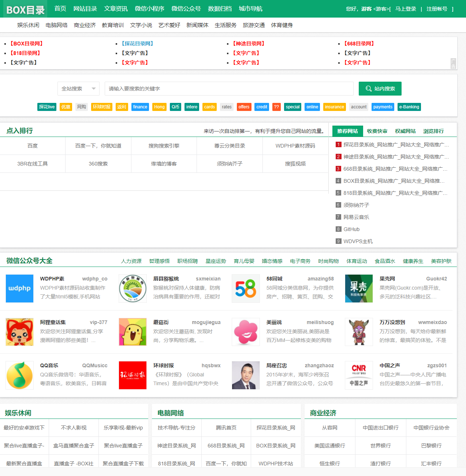Click the blue finance tag
Screen dimensions: 466x476
(140, 107)
